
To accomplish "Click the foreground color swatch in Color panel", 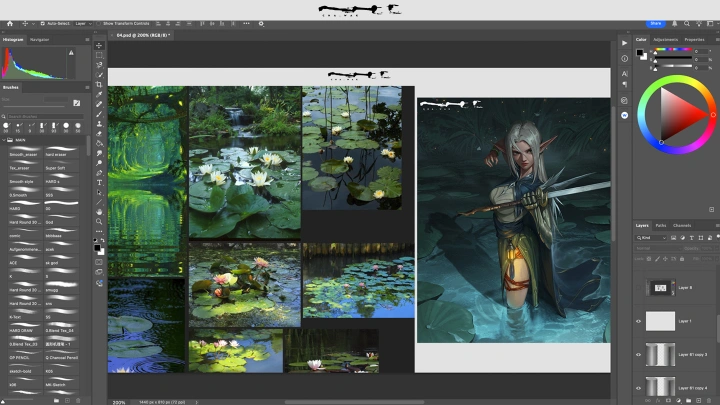I will [x=640, y=53].
